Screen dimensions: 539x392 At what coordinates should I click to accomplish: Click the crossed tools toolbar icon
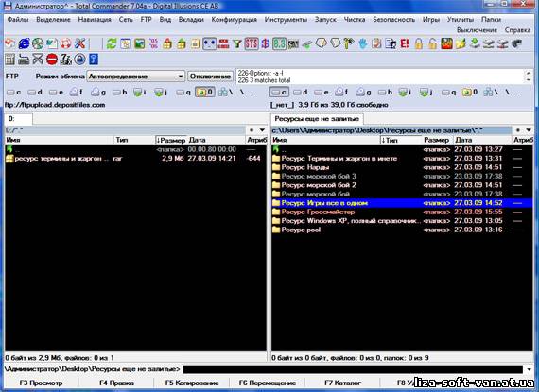click(79, 44)
